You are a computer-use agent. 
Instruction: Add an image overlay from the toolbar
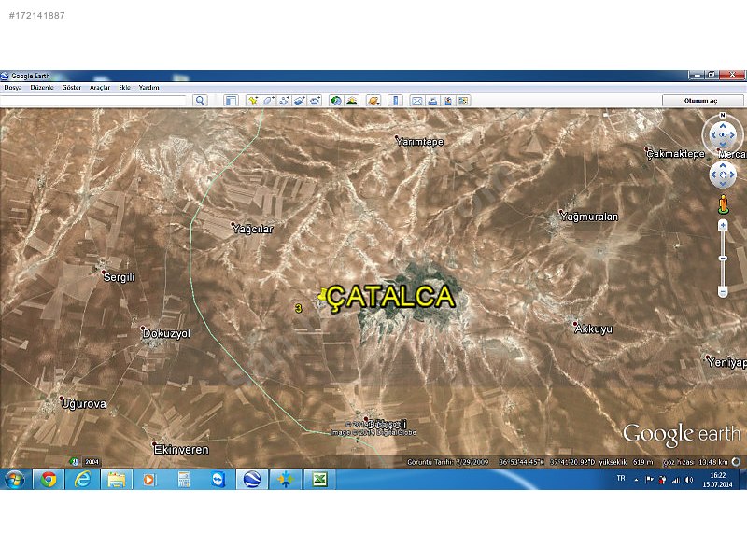tap(299, 101)
